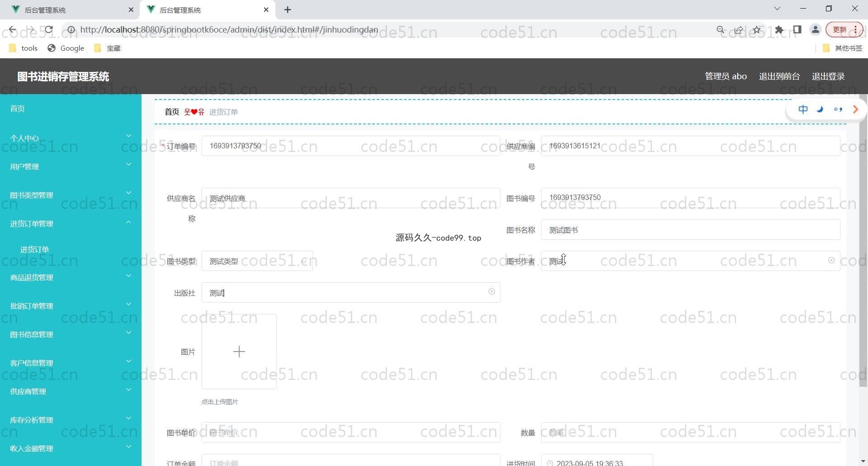Click 退出到前台 in the header

coord(779,76)
